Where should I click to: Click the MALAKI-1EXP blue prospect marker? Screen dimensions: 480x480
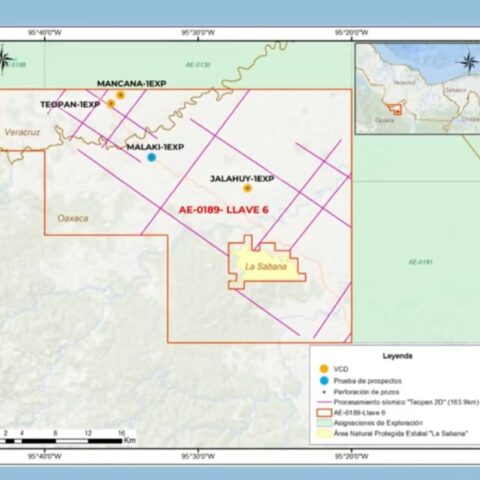coord(152,157)
